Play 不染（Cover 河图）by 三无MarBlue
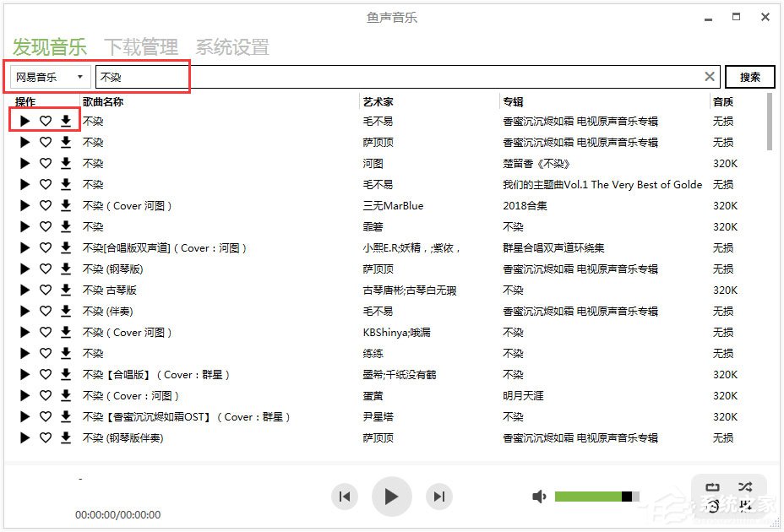 coord(24,205)
